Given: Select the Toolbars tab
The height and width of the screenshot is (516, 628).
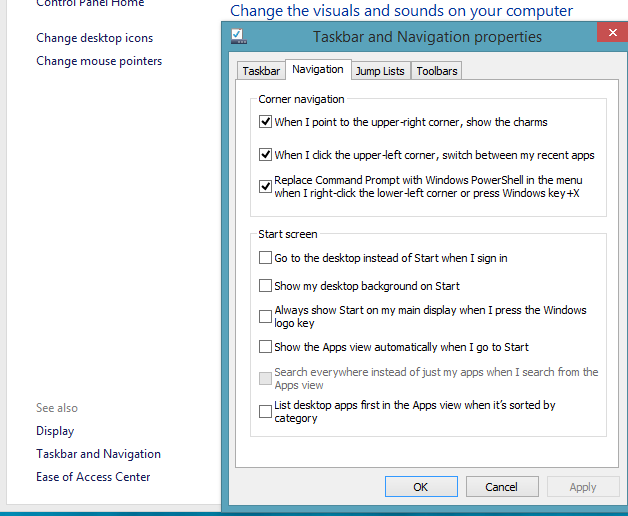Looking at the screenshot, I should click(x=437, y=71).
